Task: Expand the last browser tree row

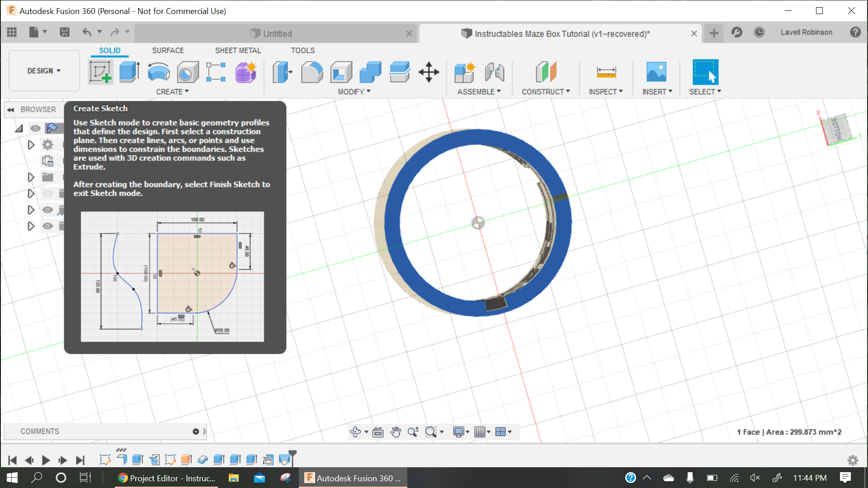Action: (31, 226)
